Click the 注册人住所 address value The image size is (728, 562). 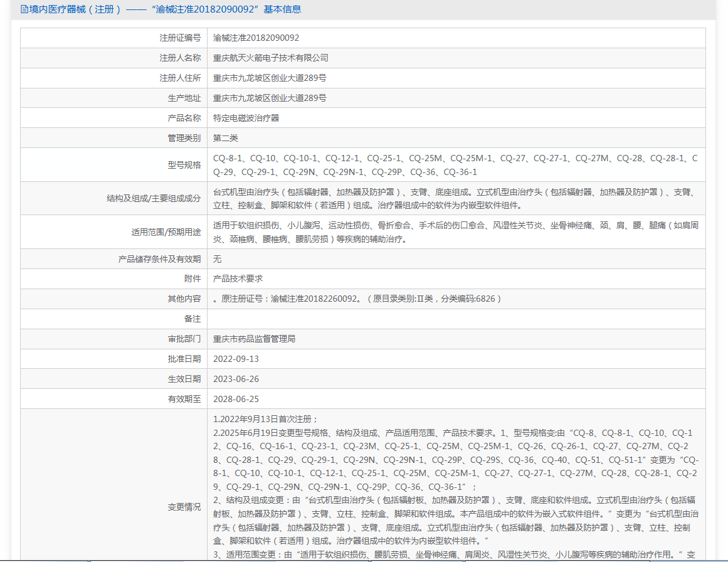(269, 78)
